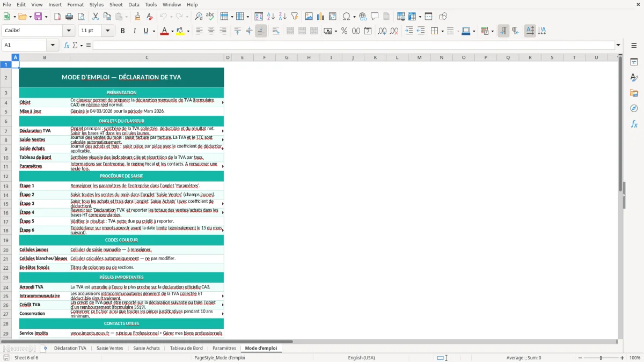Viewport: 644px width, 362px height.
Task: Format as percent
Action: point(344,31)
